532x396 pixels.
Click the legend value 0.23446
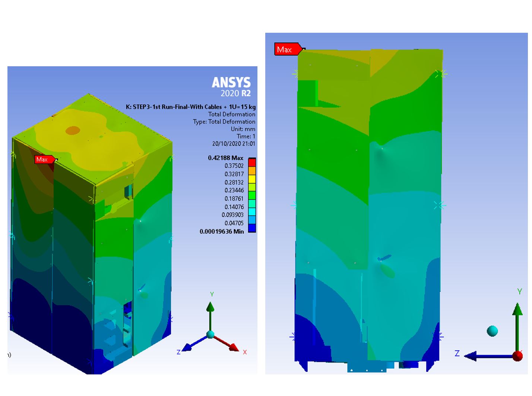[x=234, y=190]
